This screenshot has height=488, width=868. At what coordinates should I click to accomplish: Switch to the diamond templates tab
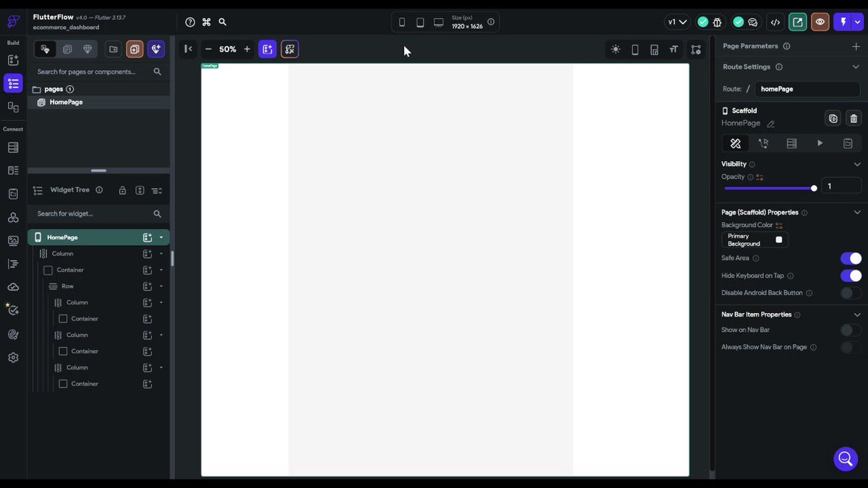tap(88, 49)
